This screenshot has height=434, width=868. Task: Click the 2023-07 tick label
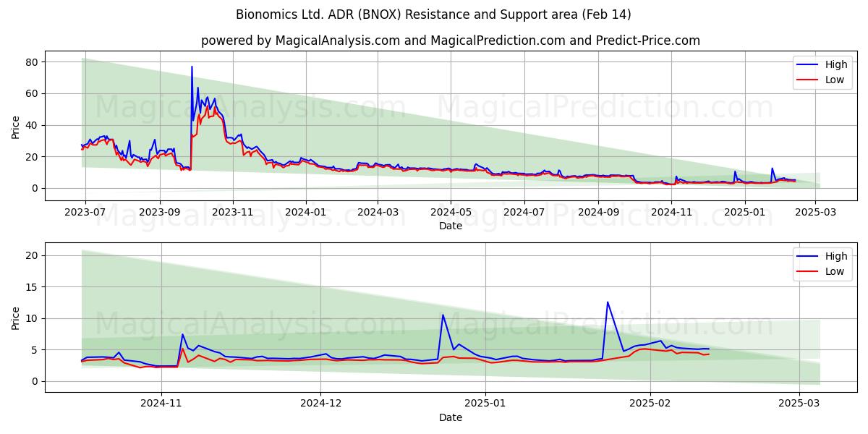(85, 211)
